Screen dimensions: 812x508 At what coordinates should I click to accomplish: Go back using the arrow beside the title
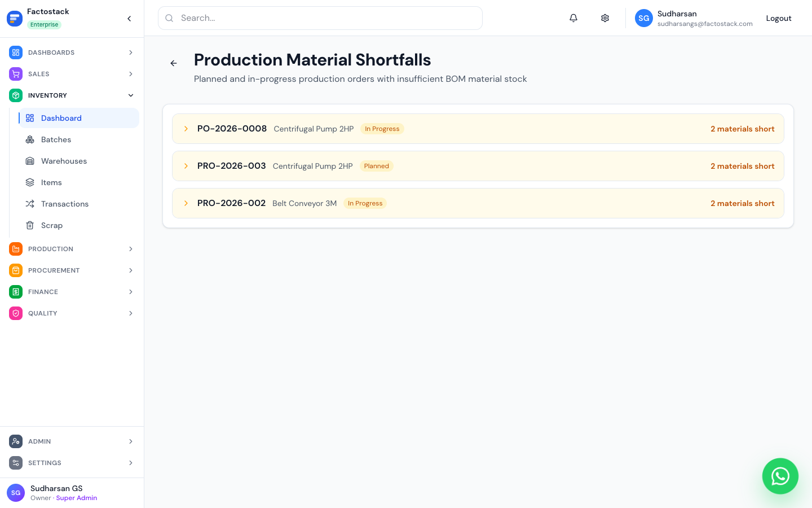click(174, 63)
